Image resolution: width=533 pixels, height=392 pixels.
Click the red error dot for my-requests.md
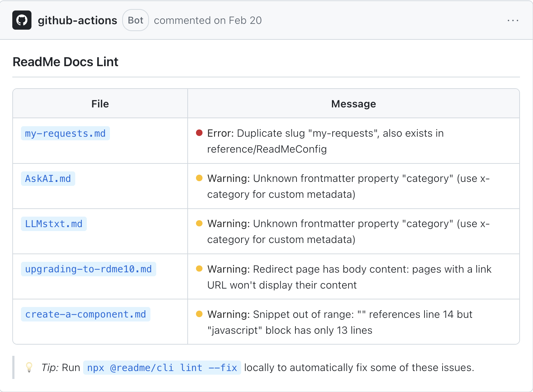199,133
